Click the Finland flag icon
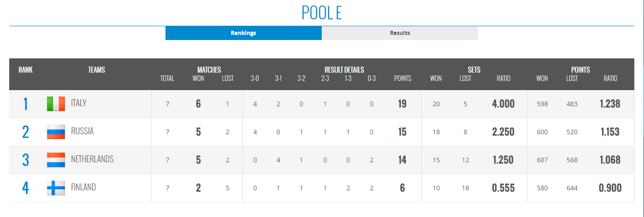 56,188
